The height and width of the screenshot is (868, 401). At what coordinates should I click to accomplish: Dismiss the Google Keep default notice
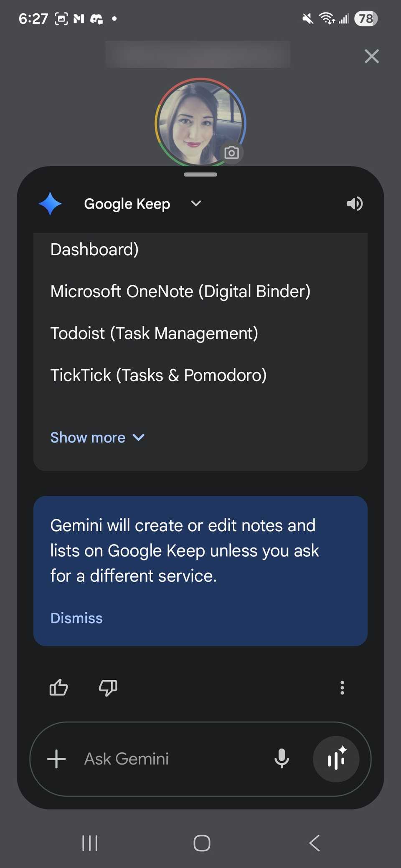pyautogui.click(x=76, y=618)
